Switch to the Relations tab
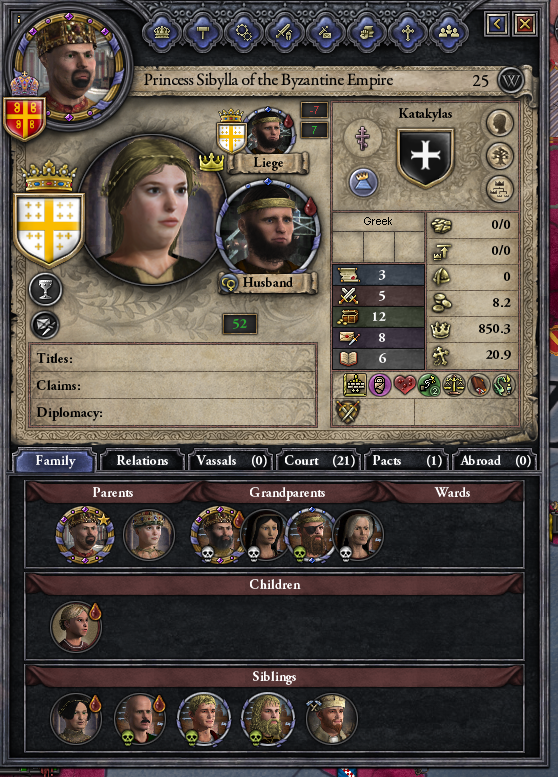558x777 pixels. click(x=142, y=461)
